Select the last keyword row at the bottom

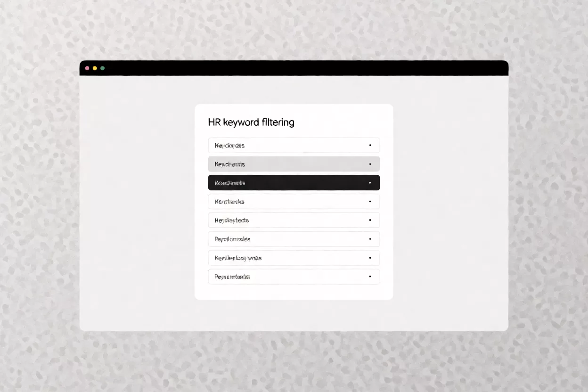pyautogui.click(x=294, y=277)
